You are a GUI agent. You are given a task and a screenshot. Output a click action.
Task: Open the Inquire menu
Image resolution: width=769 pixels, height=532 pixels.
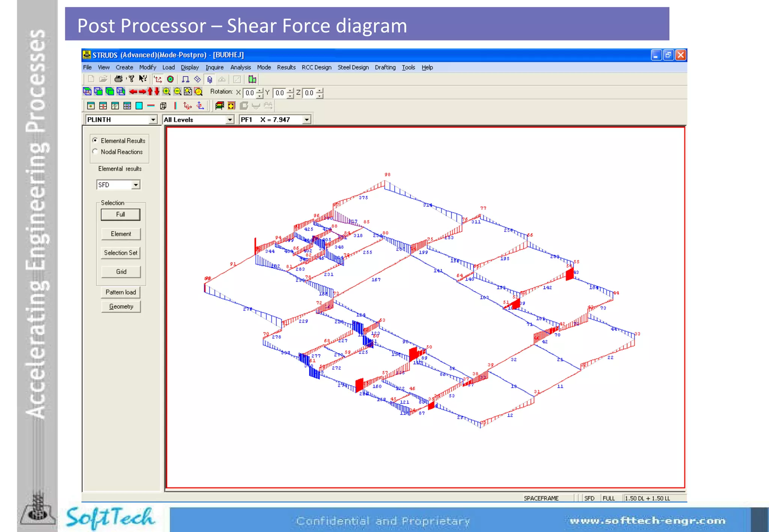[214, 67]
